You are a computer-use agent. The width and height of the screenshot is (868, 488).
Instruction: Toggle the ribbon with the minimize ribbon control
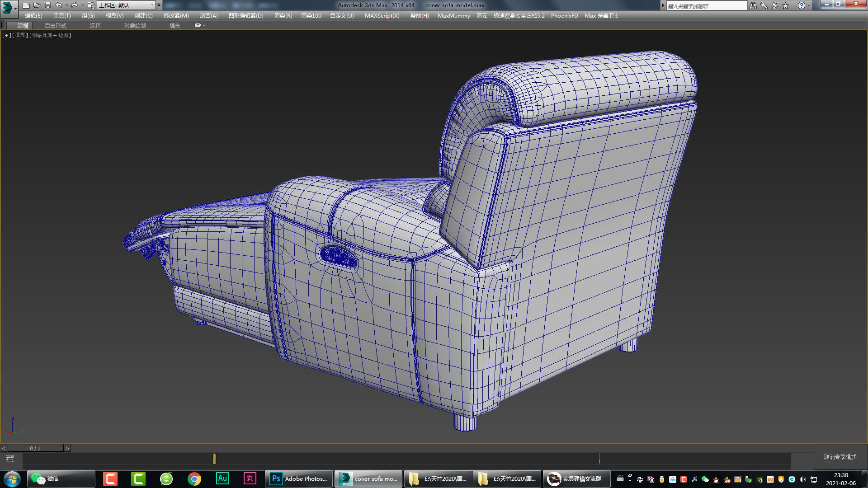(x=2, y=25)
